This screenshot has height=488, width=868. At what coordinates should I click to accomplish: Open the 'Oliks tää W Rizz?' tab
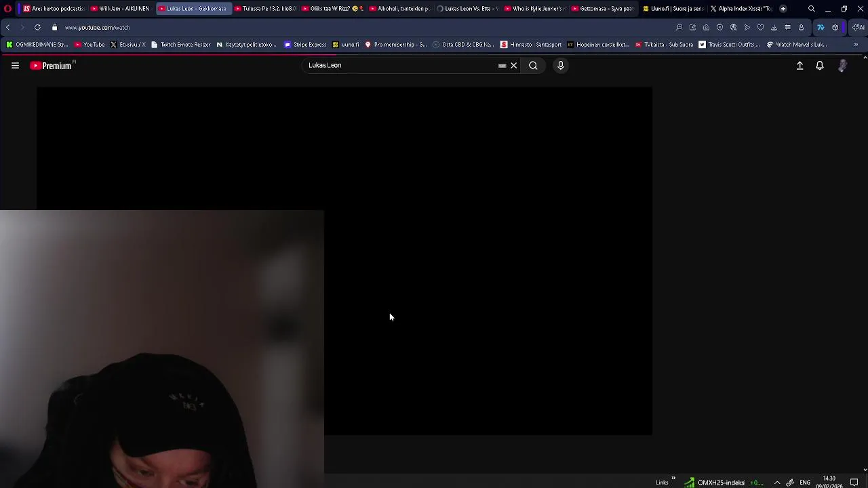pyautogui.click(x=332, y=9)
